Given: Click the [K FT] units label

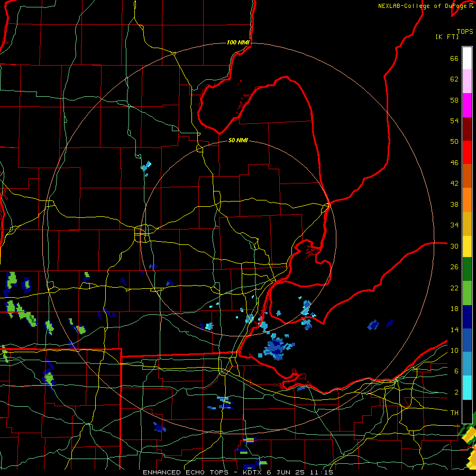Looking at the screenshot, I should (447, 36).
